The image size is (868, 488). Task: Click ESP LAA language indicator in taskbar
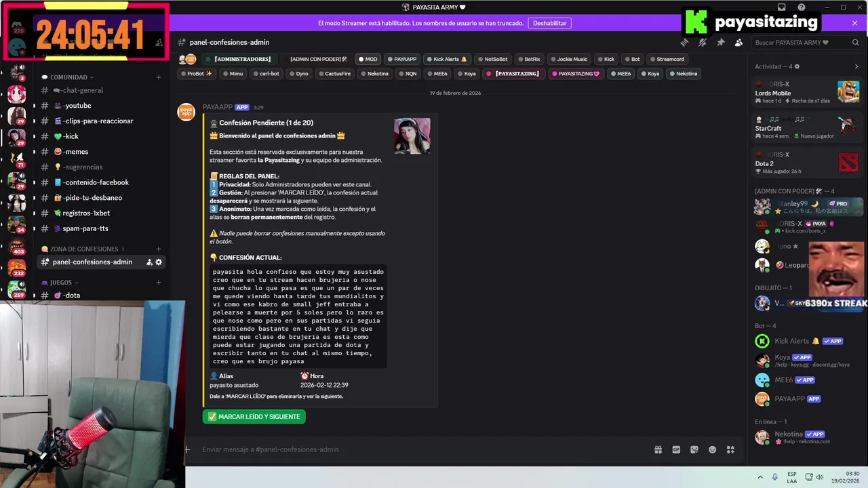click(792, 477)
